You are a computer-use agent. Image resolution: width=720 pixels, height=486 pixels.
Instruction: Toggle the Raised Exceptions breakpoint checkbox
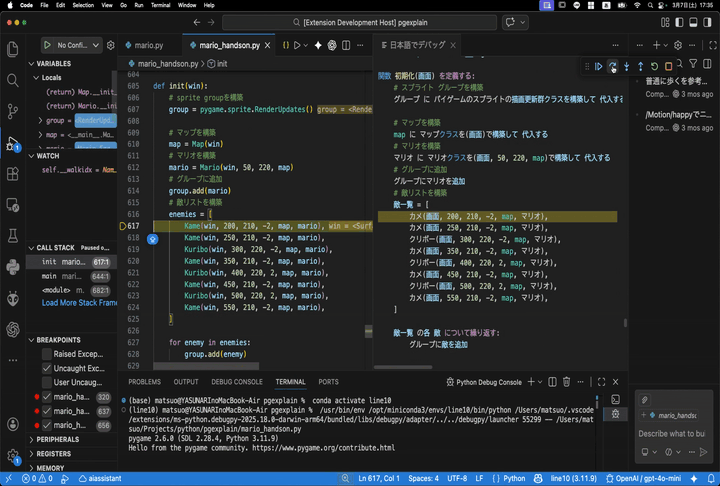pyautogui.click(x=46, y=354)
